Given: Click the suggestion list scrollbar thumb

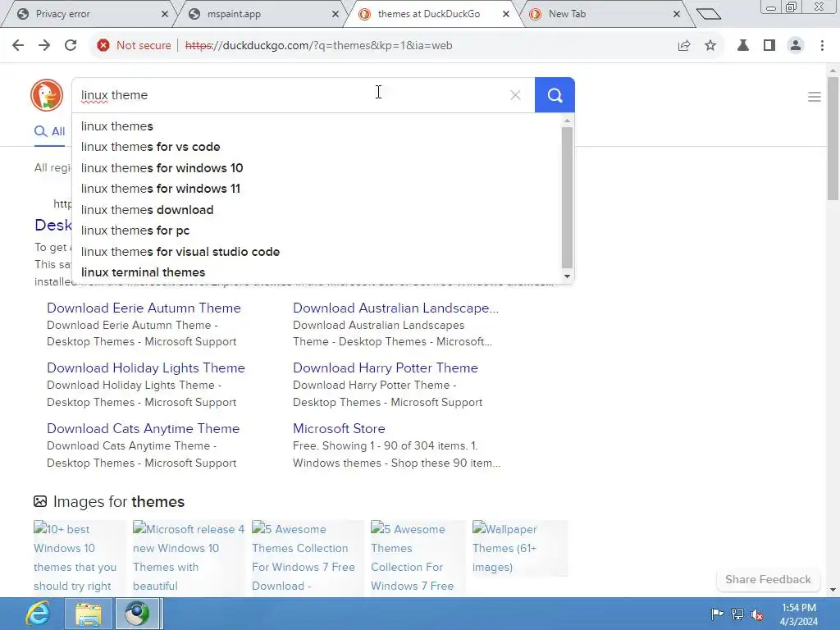Looking at the screenshot, I should point(568,197).
